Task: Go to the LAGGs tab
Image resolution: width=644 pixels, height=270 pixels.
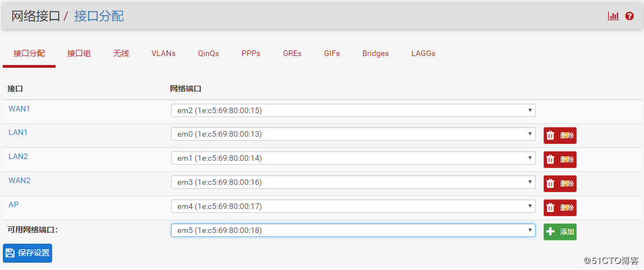Action: coord(423,54)
